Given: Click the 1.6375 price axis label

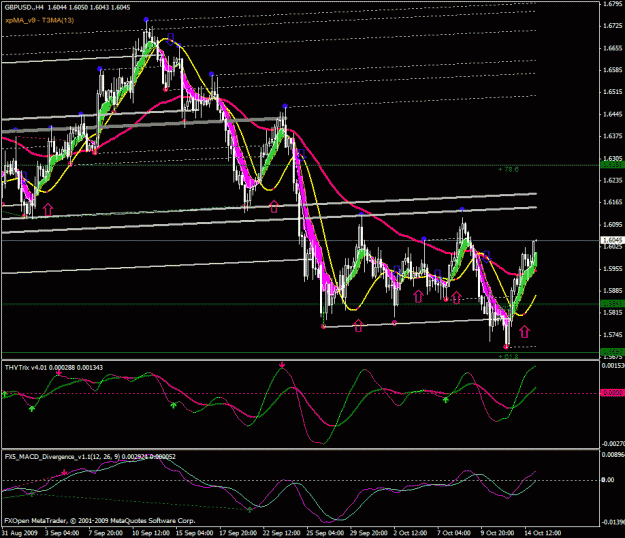Looking at the screenshot, I should coord(612,136).
